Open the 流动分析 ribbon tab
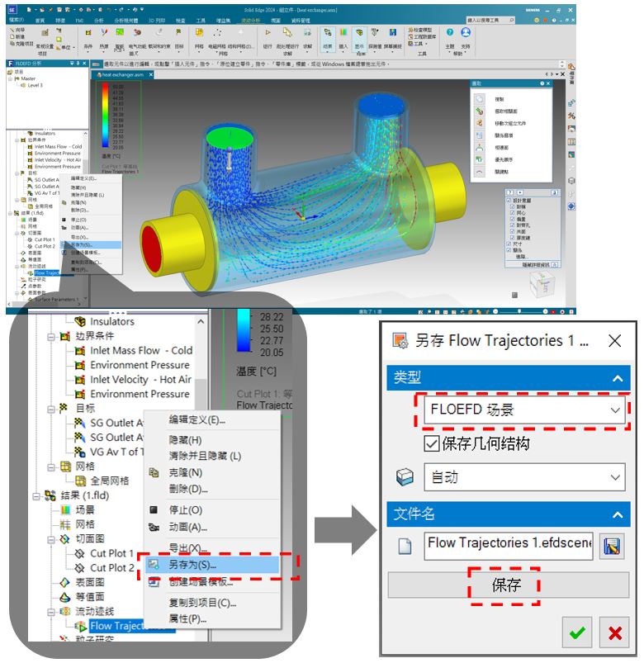644x663 pixels. coord(250,21)
